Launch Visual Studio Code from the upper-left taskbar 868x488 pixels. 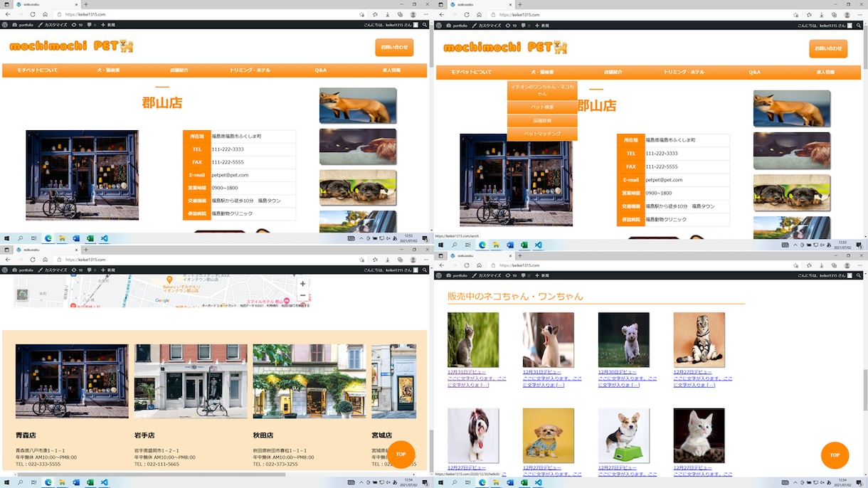[x=105, y=239]
